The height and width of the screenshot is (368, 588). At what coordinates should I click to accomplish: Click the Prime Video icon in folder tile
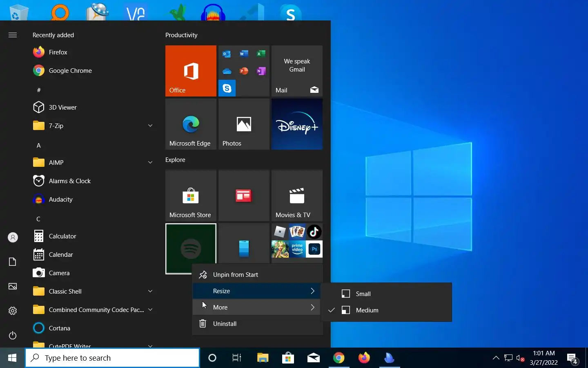click(297, 249)
